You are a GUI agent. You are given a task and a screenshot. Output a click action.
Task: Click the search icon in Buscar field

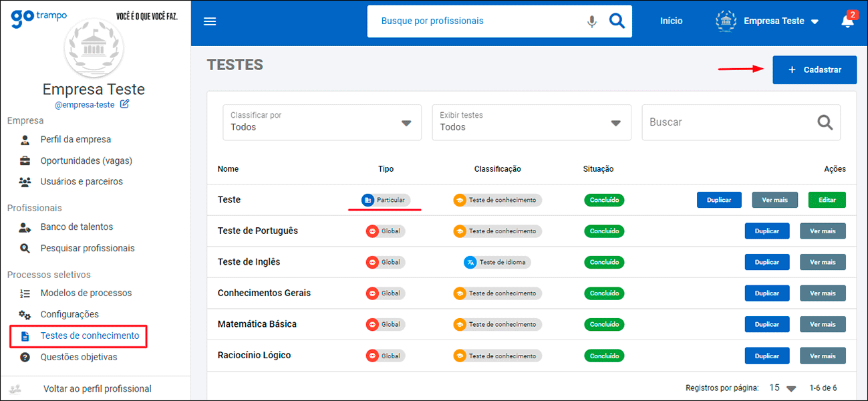pyautogui.click(x=825, y=122)
